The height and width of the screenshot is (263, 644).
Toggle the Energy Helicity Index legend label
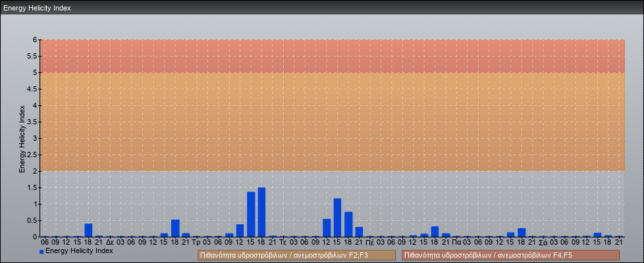tap(79, 251)
